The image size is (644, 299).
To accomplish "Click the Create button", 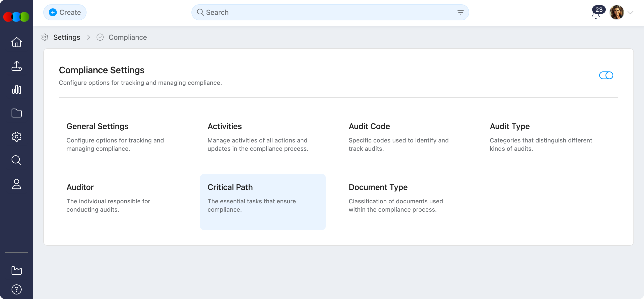I will [x=65, y=12].
